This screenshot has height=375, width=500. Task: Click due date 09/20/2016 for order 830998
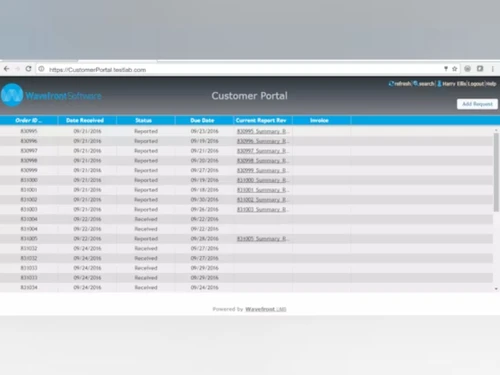pyautogui.click(x=205, y=161)
